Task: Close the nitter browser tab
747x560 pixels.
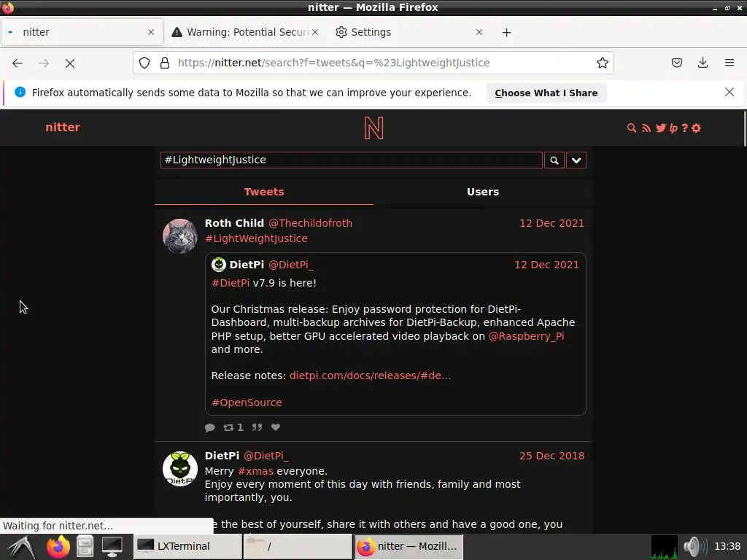Action: tap(151, 32)
